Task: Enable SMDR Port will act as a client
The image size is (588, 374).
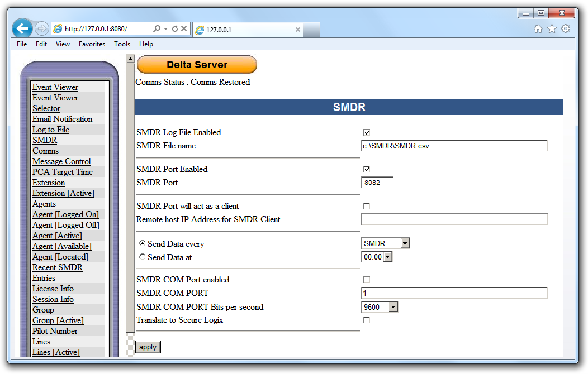Action: point(367,206)
